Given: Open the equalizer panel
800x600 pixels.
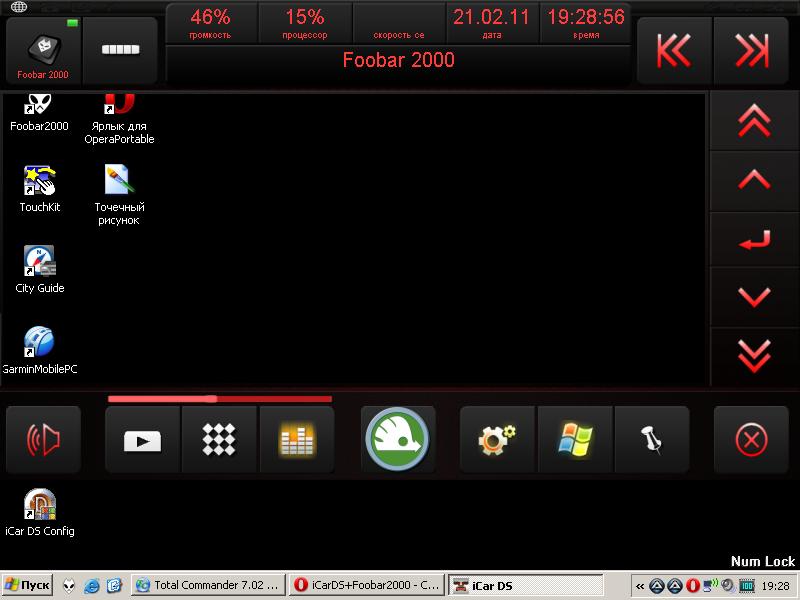Looking at the screenshot, I should [297, 440].
